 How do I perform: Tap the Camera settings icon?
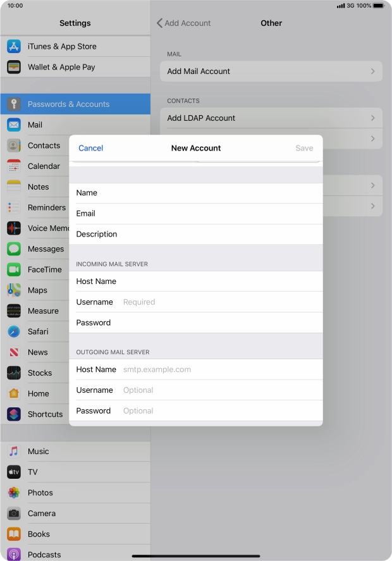(14, 514)
